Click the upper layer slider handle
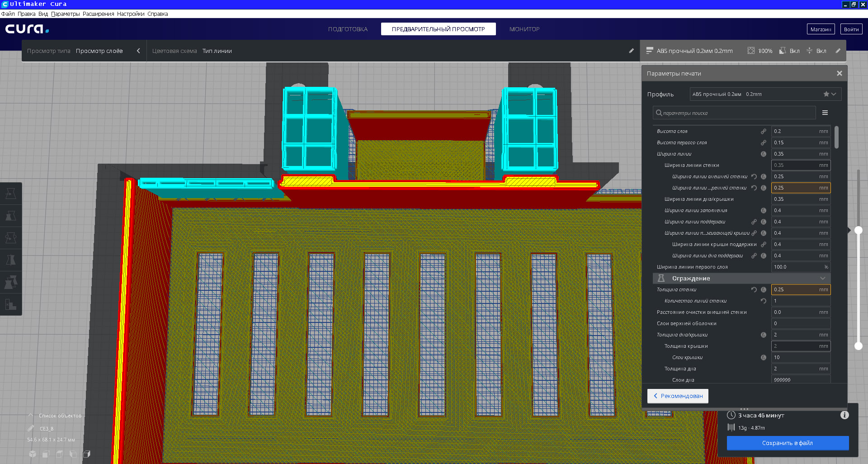This screenshot has width=868, height=464. [858, 230]
